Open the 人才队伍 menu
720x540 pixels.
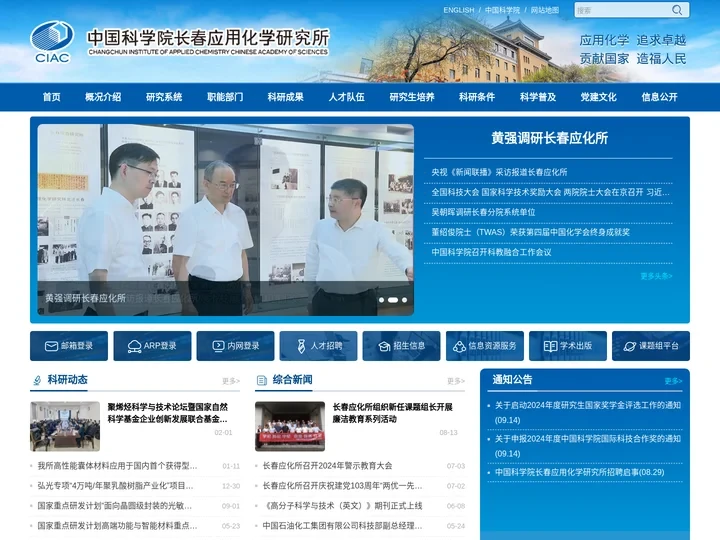point(347,97)
